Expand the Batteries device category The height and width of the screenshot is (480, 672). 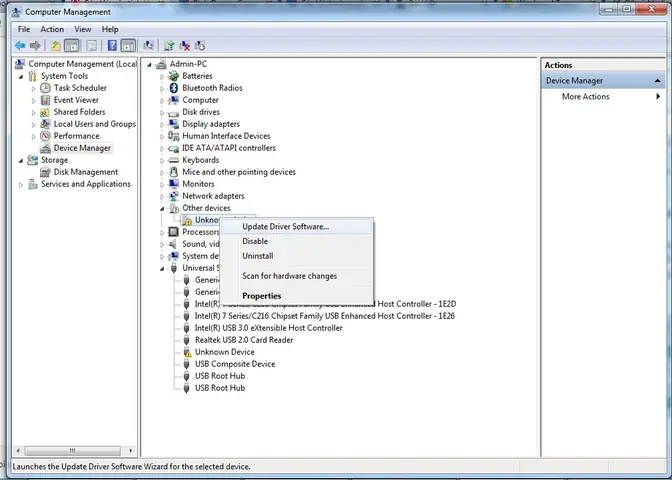coord(162,77)
